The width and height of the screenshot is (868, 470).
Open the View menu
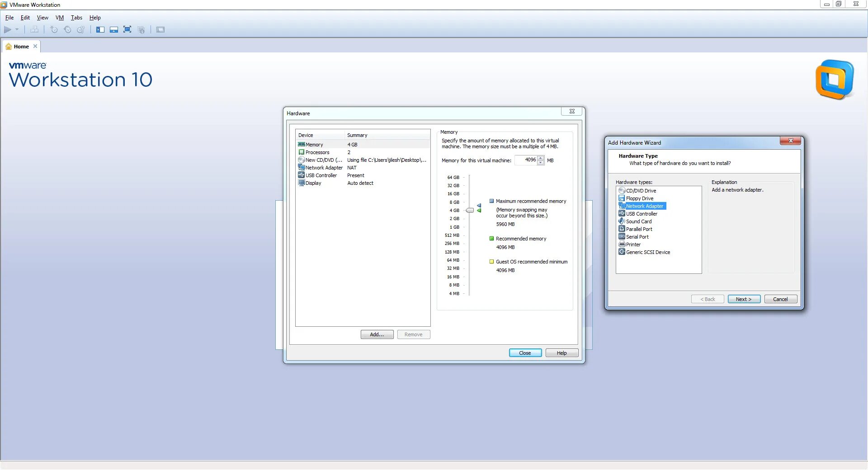pos(42,18)
